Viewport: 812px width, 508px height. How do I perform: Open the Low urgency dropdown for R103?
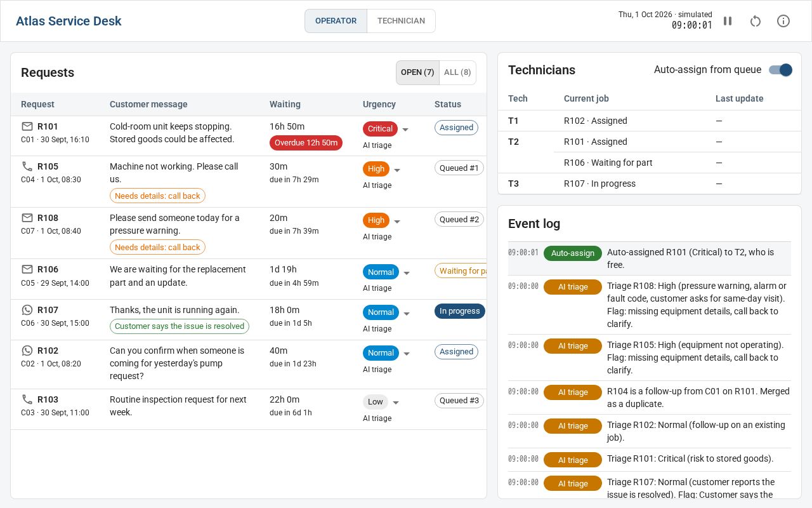click(381, 402)
